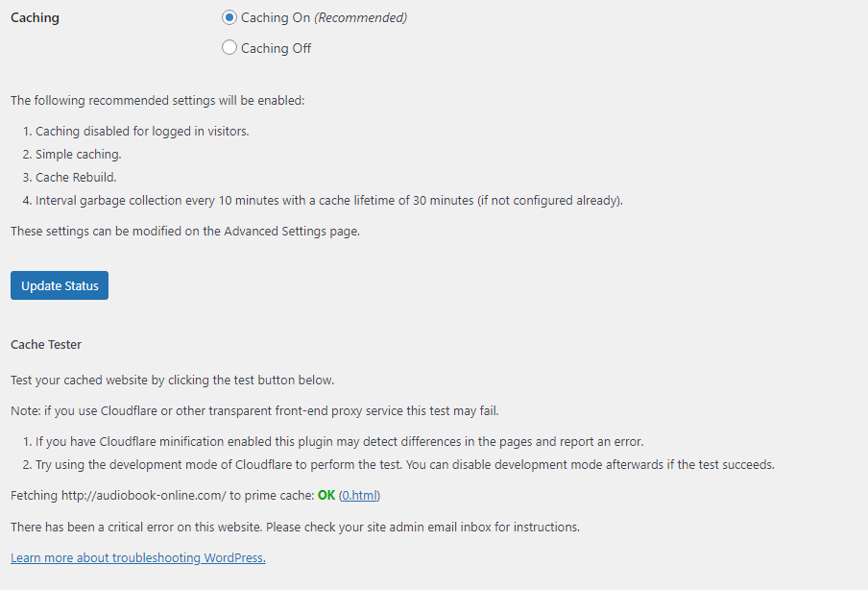Click the Caching section label
The image size is (868, 590).
tap(35, 17)
